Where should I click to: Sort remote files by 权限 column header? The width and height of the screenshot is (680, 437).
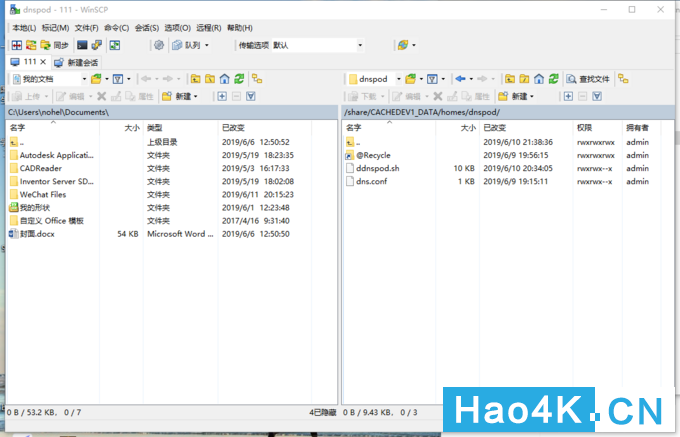click(x=597, y=127)
